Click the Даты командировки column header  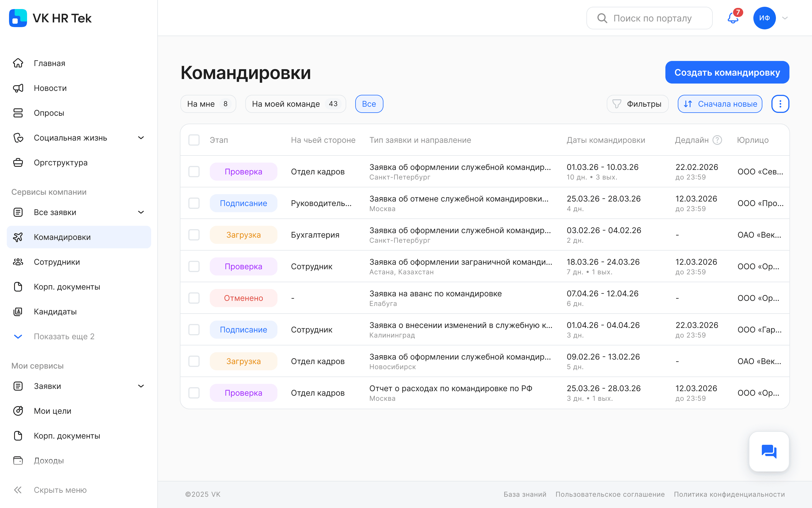(606, 140)
